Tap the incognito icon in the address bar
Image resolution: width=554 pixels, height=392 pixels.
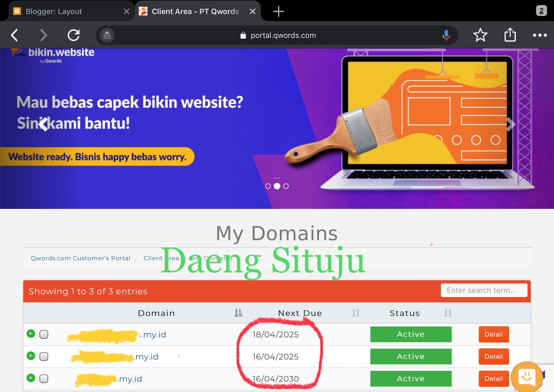(107, 35)
